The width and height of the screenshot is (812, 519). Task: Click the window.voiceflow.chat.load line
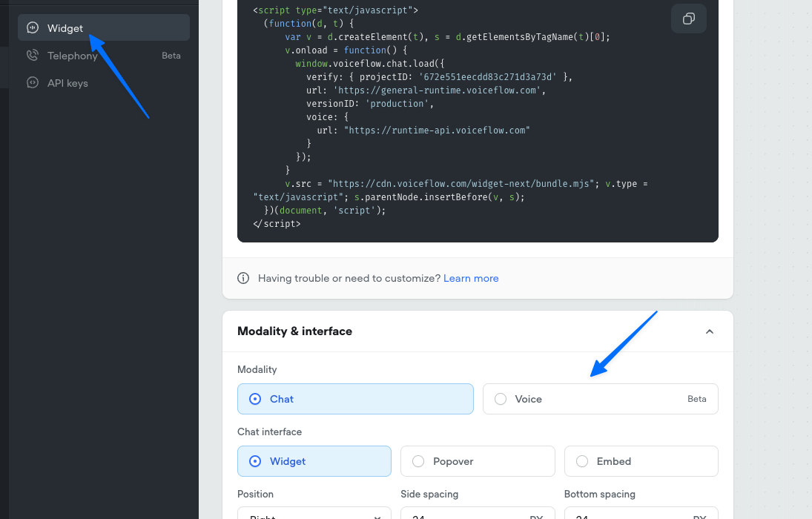(370, 63)
